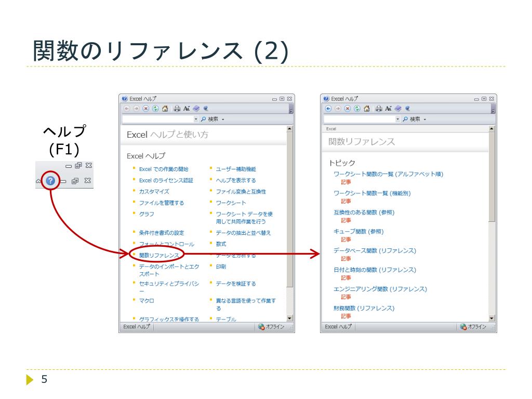532x399 pixels.
Task: Open カスタマイズ link
Action: pyautogui.click(x=154, y=192)
